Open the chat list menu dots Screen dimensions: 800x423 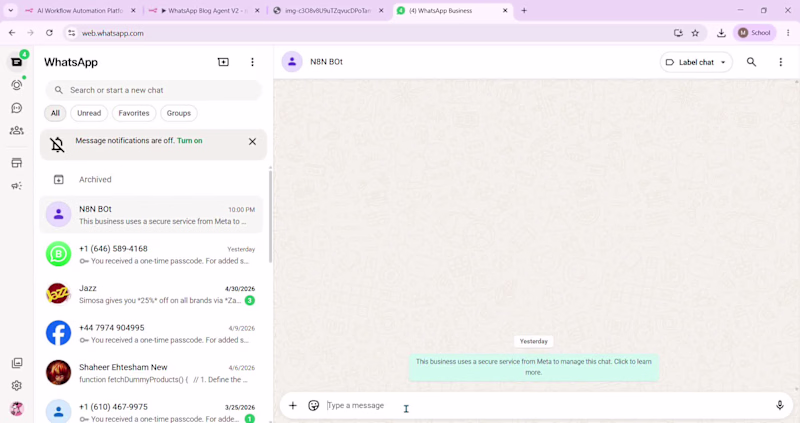coord(252,62)
